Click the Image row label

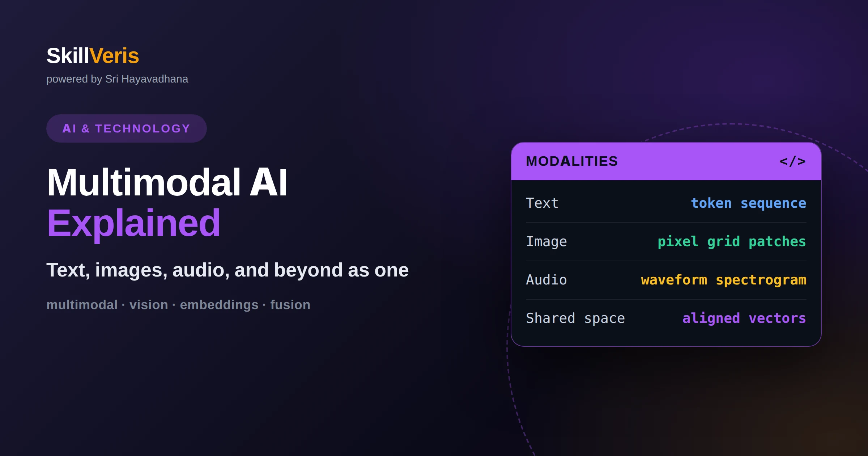click(546, 241)
